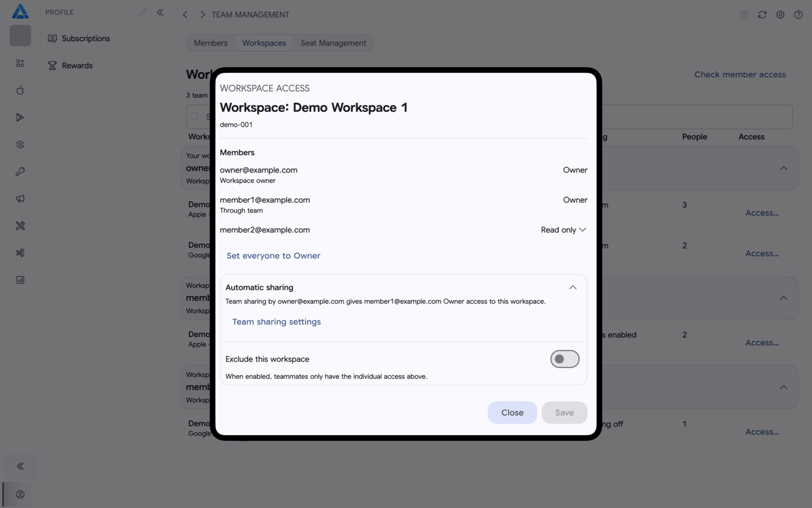Viewport: 812px width, 508px height.
Task: Select the key icon in the sidebar
Action: click(20, 172)
